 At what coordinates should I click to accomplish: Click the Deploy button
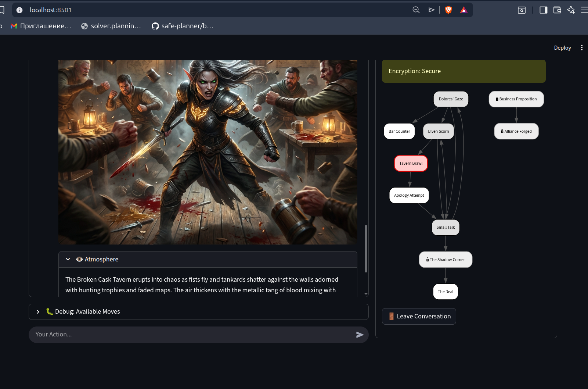point(562,48)
